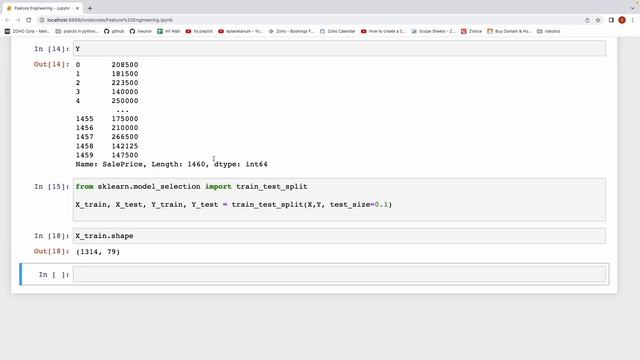The image size is (640, 360).
Task: Go forward with the browser forward arrow
Action: tap(18, 20)
